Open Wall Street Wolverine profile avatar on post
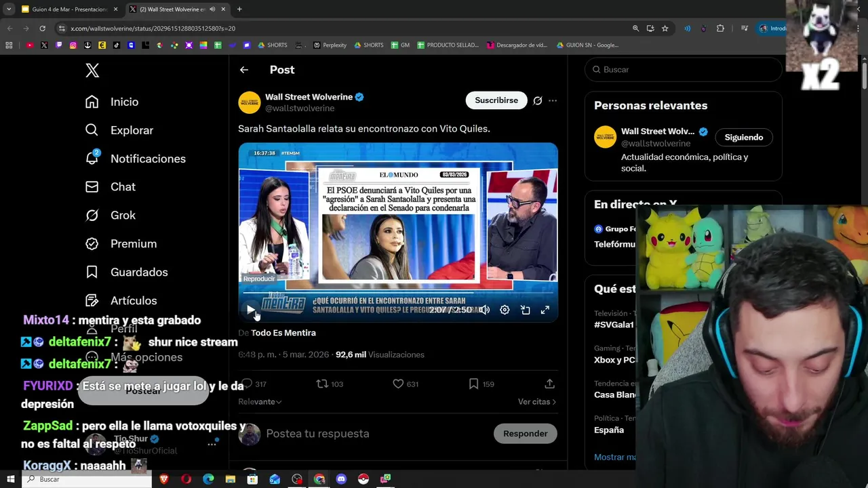This screenshot has width=868, height=488. pyautogui.click(x=250, y=102)
